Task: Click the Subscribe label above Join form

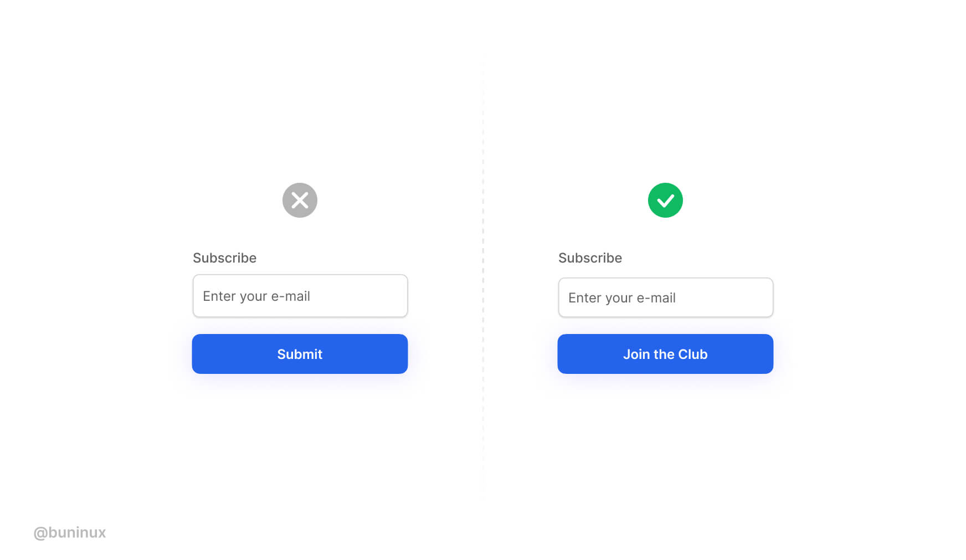Action: click(x=590, y=258)
